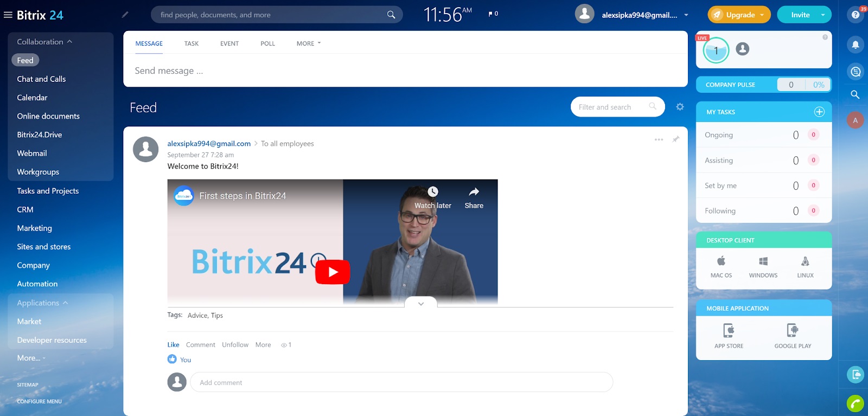Open the Google Play mobile app link

793,336
